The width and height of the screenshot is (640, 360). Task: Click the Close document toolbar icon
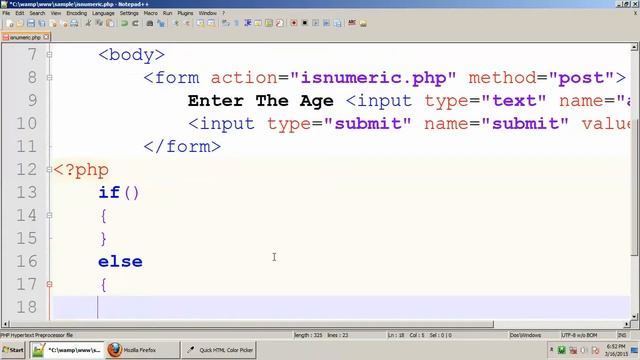click(53, 23)
